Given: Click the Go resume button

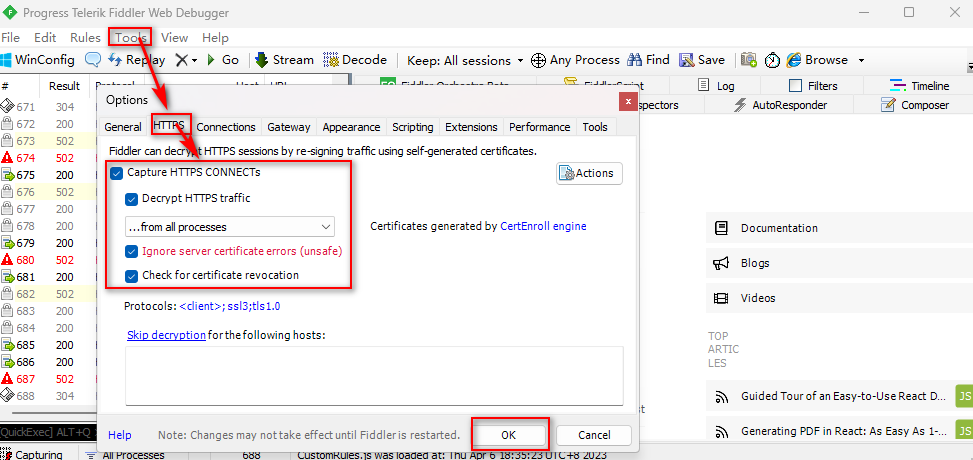Looking at the screenshot, I should click(222, 60).
